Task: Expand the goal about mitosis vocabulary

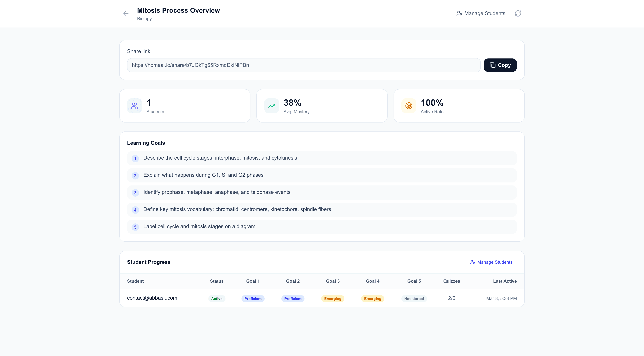Action: (x=237, y=209)
